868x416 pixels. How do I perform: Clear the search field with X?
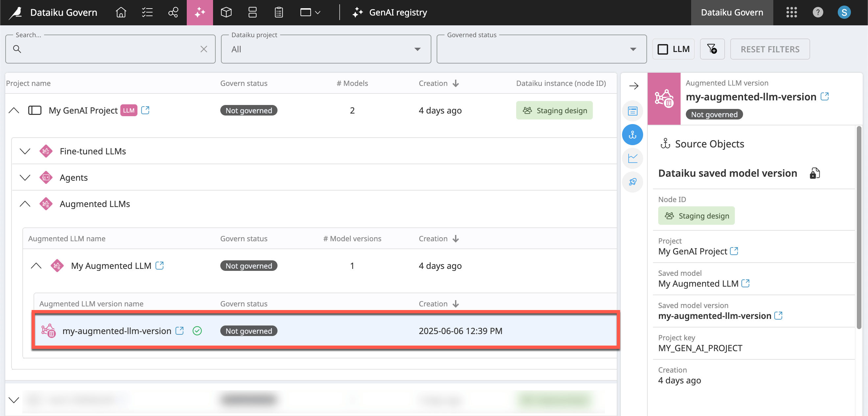coord(204,49)
